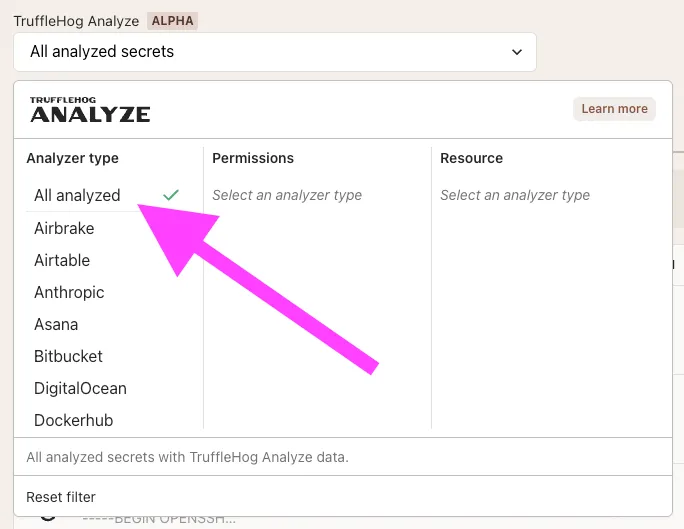Click the Learn more button

[x=614, y=109]
